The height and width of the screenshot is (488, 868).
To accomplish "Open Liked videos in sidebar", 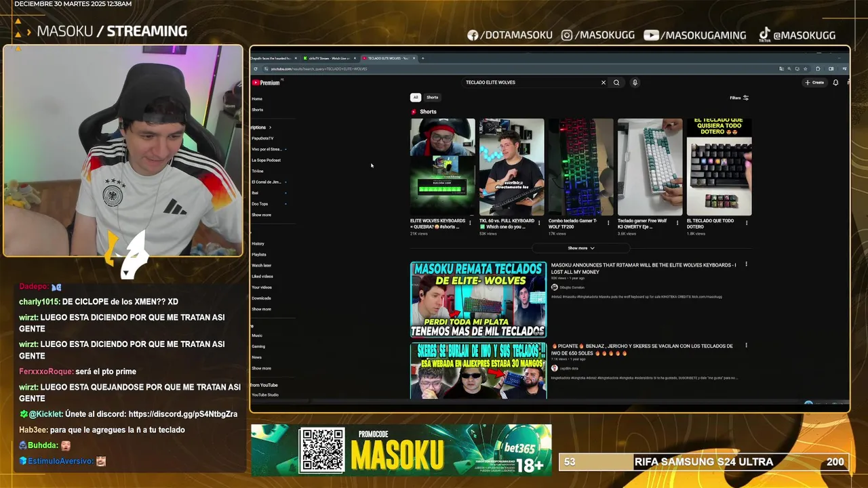I will coord(262,276).
